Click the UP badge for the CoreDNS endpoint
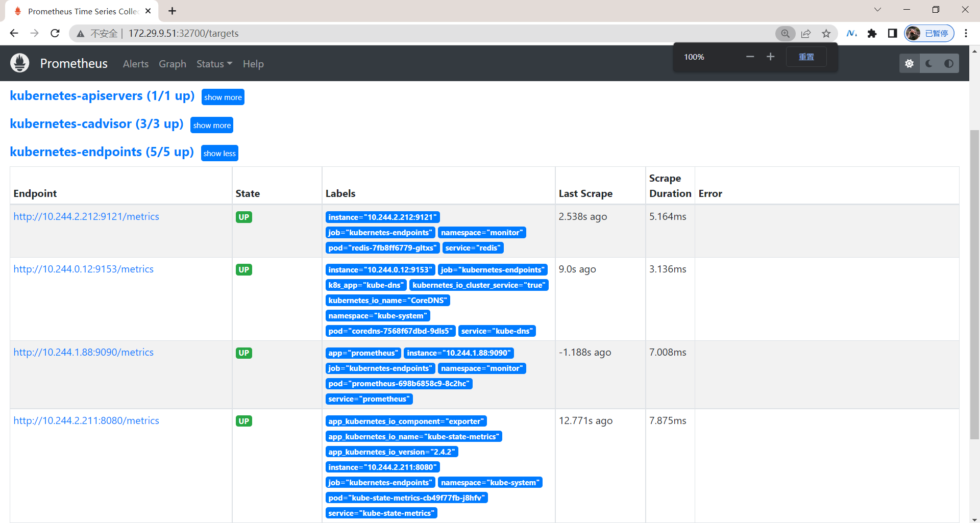The width and height of the screenshot is (980, 523). coord(244,269)
